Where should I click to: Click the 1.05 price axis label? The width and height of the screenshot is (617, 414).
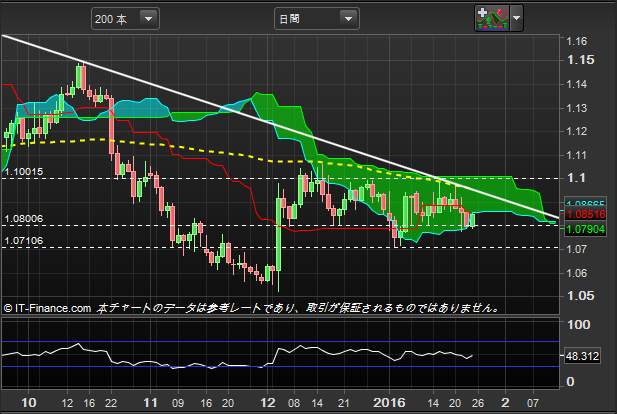(x=581, y=296)
